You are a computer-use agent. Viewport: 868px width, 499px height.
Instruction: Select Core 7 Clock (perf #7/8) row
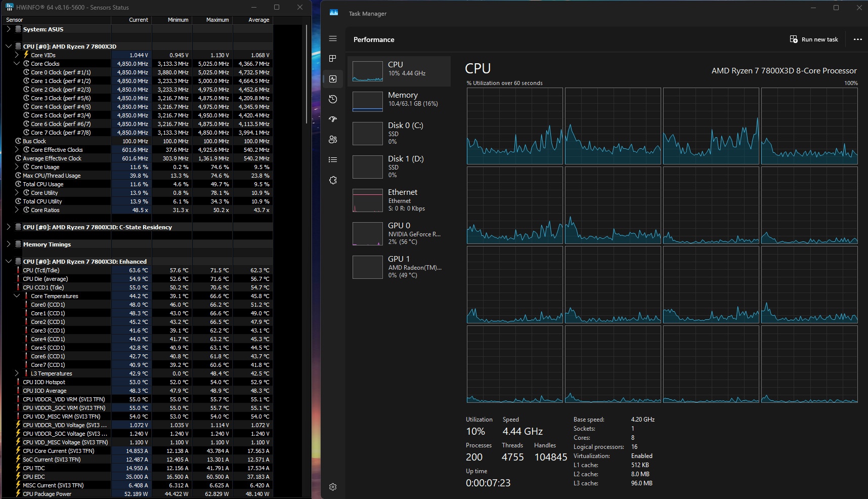click(x=138, y=133)
